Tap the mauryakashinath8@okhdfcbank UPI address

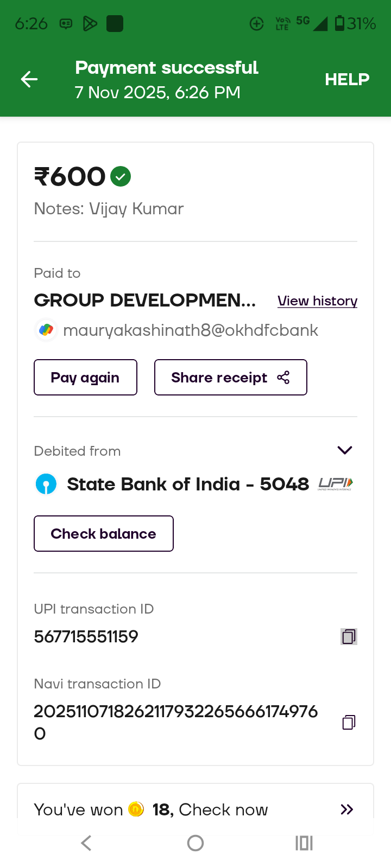click(191, 330)
